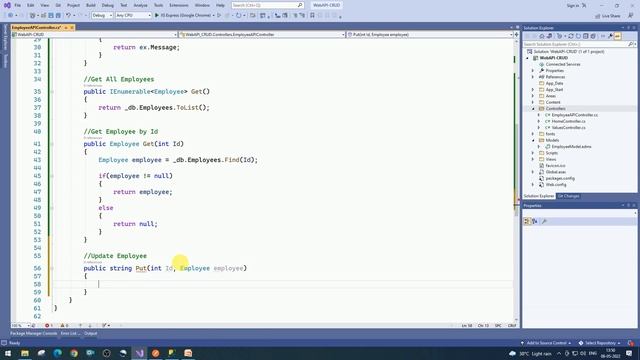Expand the App_Start folder
Image resolution: width=640 pixels, height=360 pixels.
tap(533, 89)
